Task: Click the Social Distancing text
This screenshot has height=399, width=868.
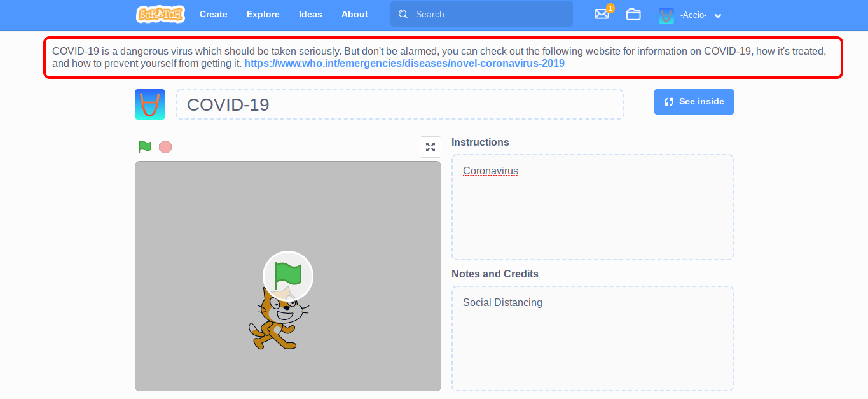Action: click(502, 303)
